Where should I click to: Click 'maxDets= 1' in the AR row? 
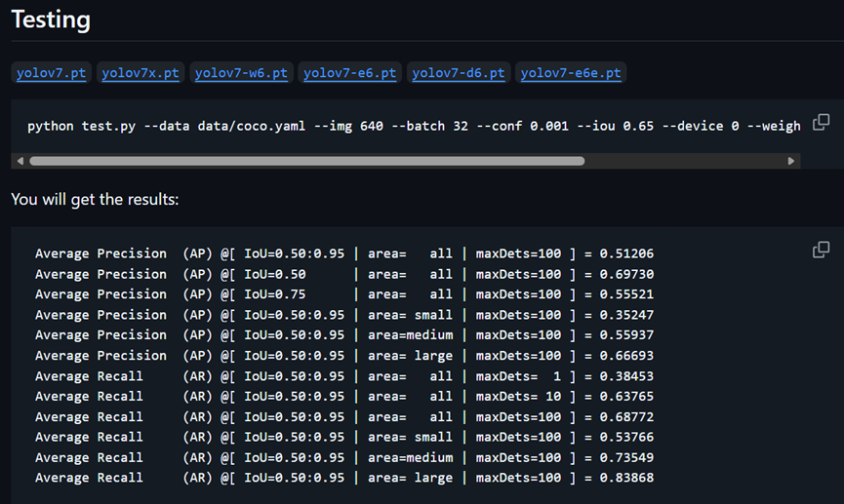518,376
